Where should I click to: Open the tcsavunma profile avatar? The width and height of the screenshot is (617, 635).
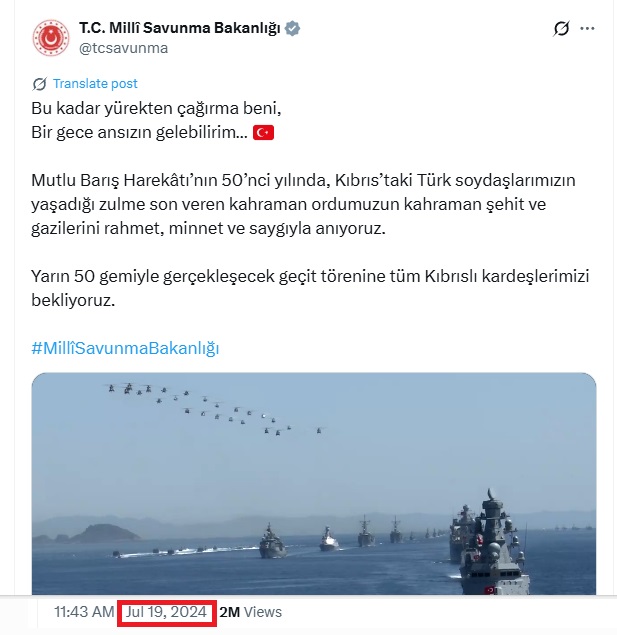click(51, 38)
